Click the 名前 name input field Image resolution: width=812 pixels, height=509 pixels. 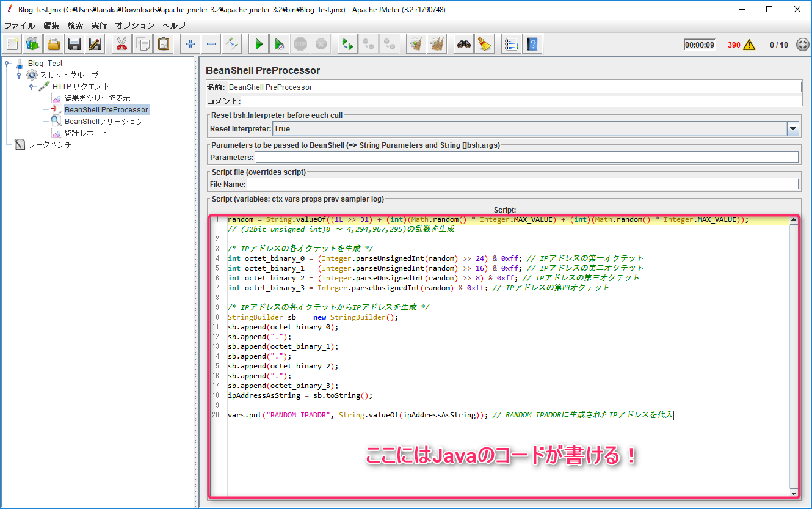[514, 87]
